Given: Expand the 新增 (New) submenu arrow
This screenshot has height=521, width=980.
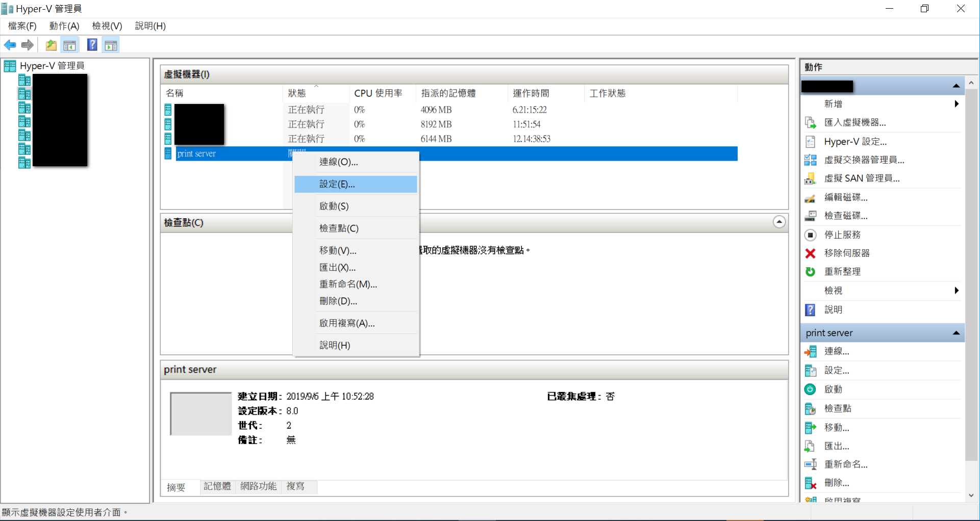Looking at the screenshot, I should (x=956, y=104).
